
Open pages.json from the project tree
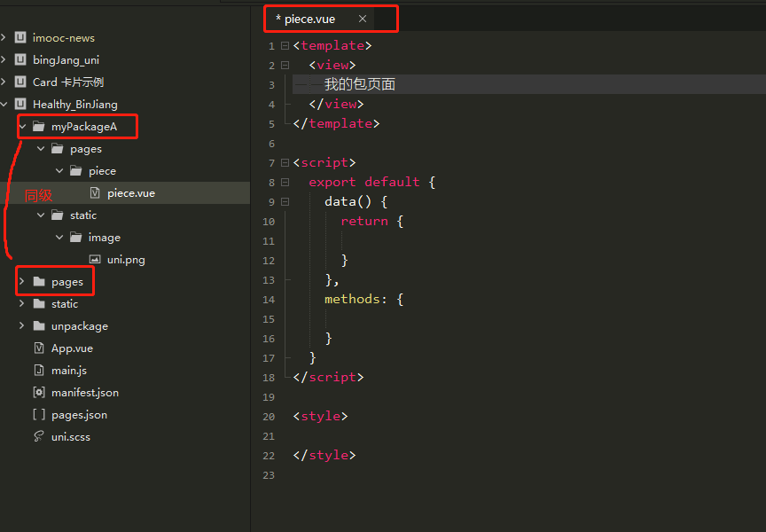coord(79,415)
